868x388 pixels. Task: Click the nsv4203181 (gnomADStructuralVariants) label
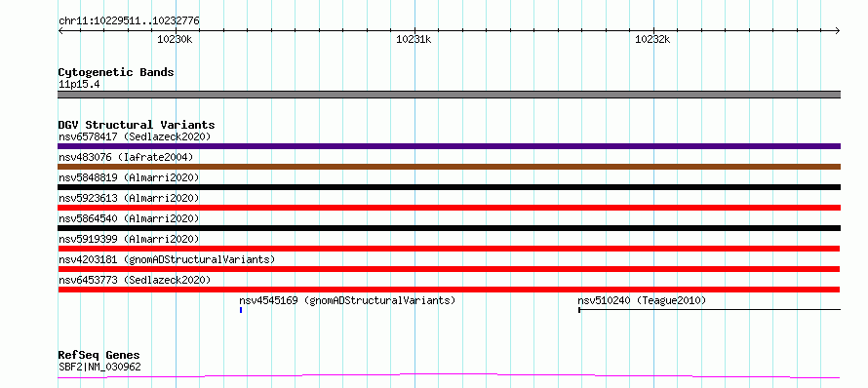tap(167, 259)
